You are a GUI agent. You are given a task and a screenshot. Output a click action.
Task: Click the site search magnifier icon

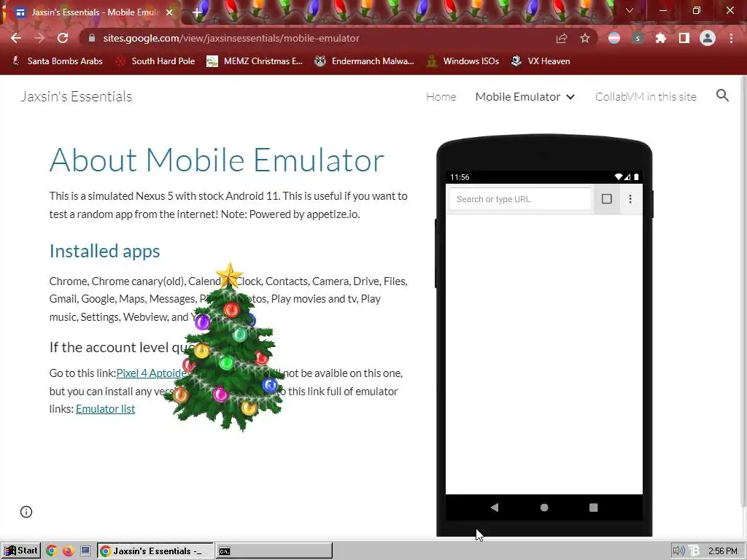tap(723, 96)
